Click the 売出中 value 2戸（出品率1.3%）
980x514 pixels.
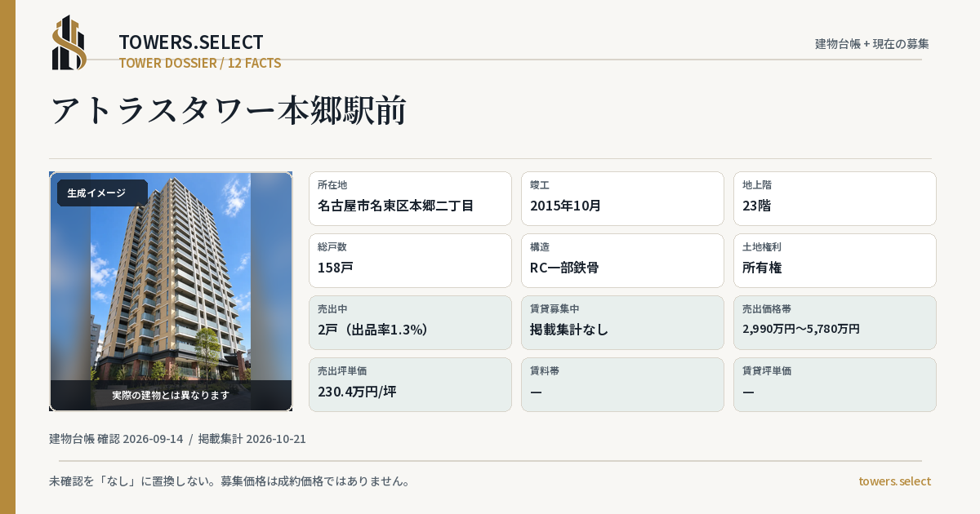[373, 330]
